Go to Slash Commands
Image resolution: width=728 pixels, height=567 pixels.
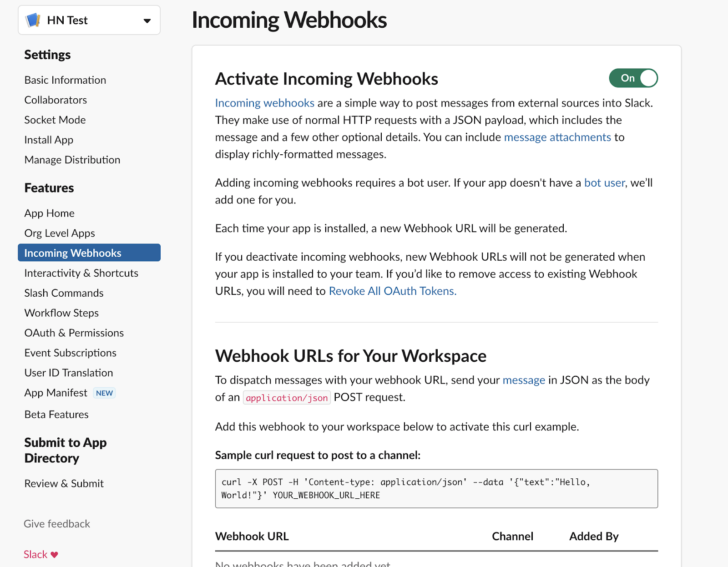[x=63, y=293]
